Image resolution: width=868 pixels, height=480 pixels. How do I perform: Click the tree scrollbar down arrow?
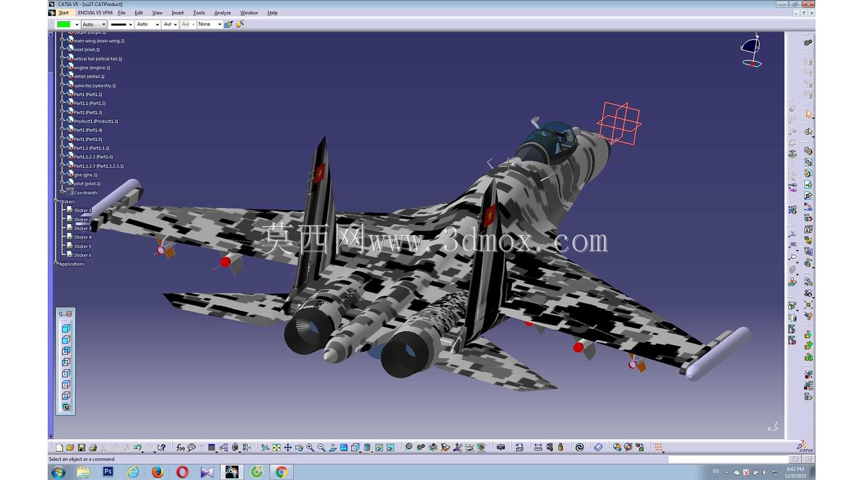coord(51,437)
